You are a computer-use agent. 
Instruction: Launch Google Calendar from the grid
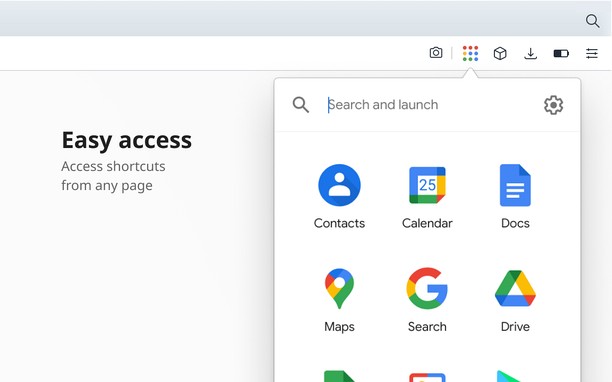coord(427,196)
